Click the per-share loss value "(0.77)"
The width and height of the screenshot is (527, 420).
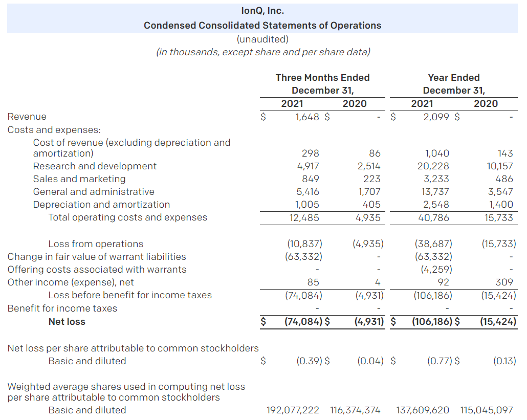click(440, 361)
